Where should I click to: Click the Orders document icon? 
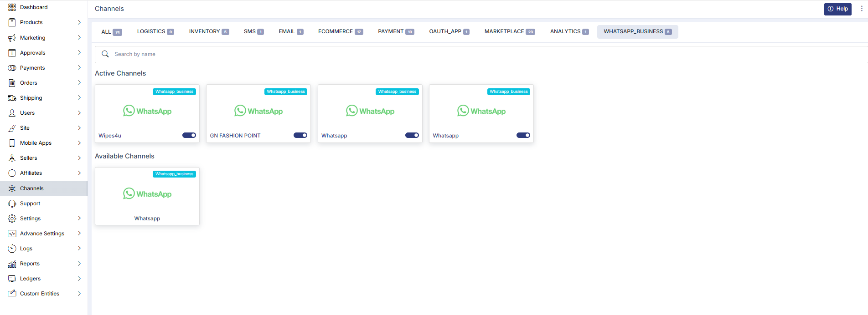12,83
